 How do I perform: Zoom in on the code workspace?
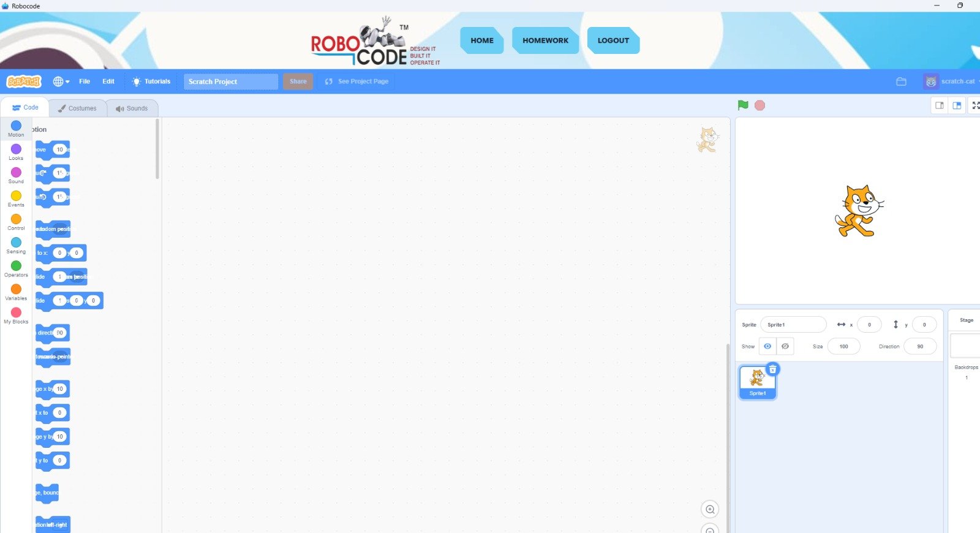(x=710, y=509)
